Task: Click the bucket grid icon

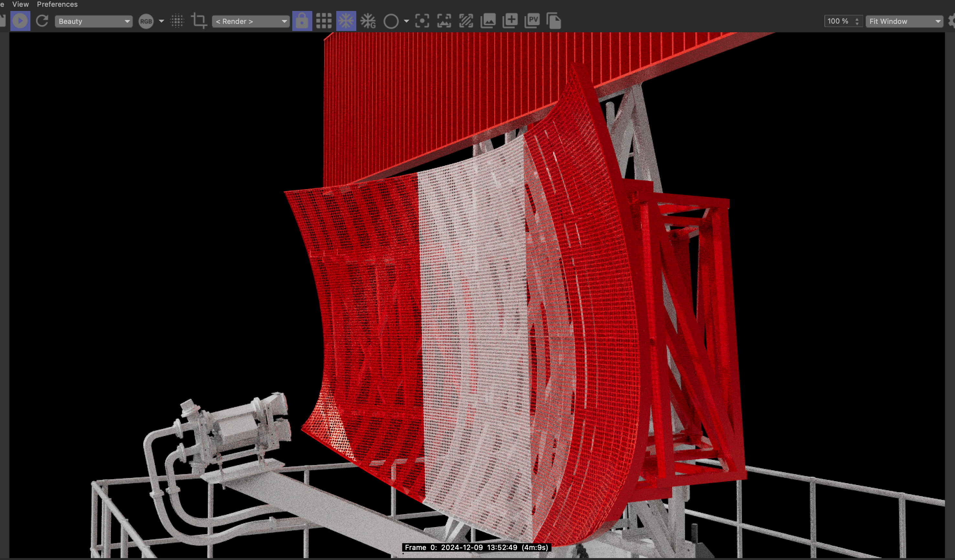Action: [324, 21]
